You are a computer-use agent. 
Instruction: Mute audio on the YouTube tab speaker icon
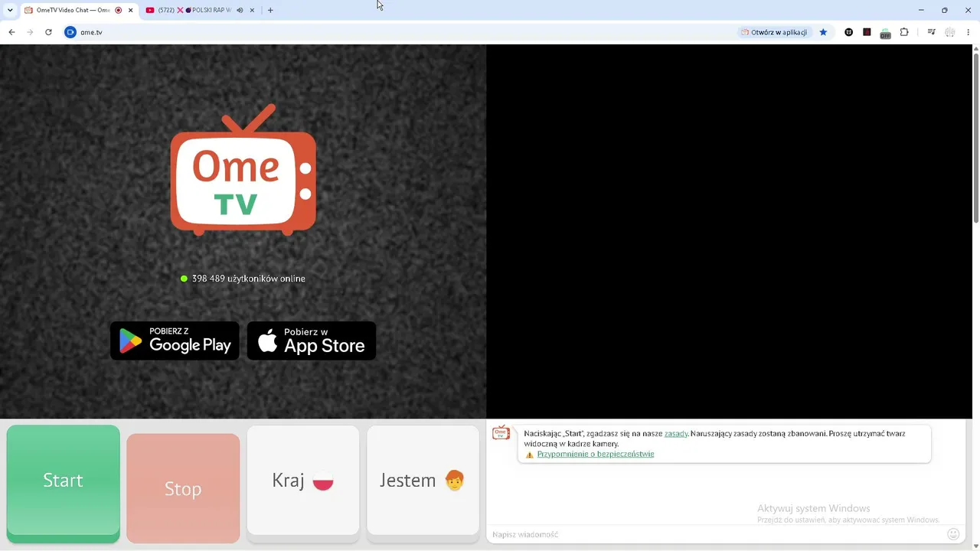click(x=240, y=10)
